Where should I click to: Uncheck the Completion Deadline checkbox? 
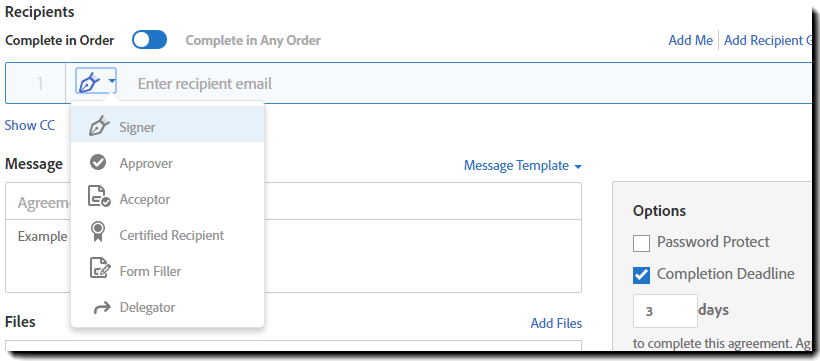[x=641, y=275]
